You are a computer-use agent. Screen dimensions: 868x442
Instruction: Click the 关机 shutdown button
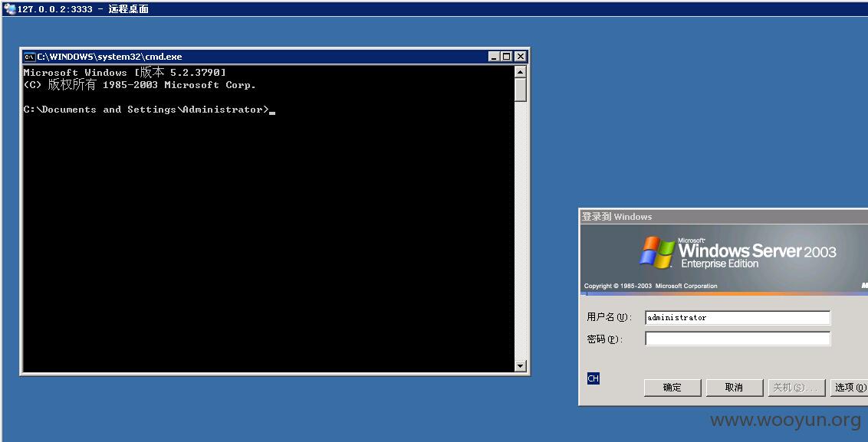tap(797, 388)
